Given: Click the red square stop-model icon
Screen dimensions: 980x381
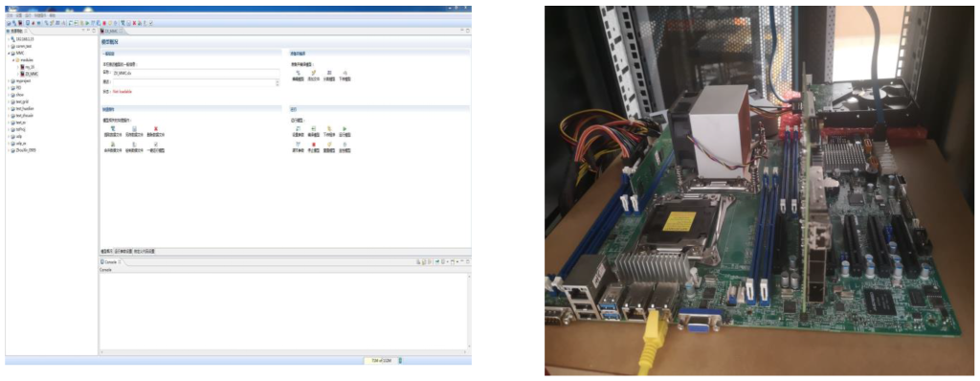Looking at the screenshot, I should [x=314, y=145].
